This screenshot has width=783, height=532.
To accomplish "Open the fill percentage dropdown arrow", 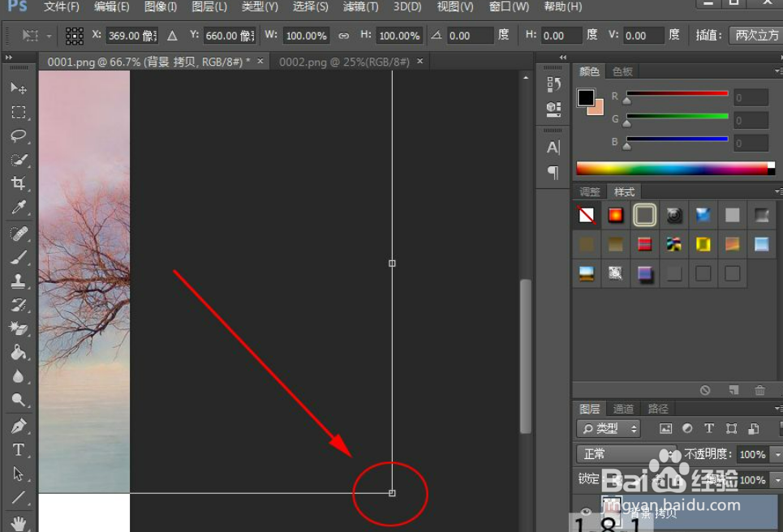I will 777,480.
